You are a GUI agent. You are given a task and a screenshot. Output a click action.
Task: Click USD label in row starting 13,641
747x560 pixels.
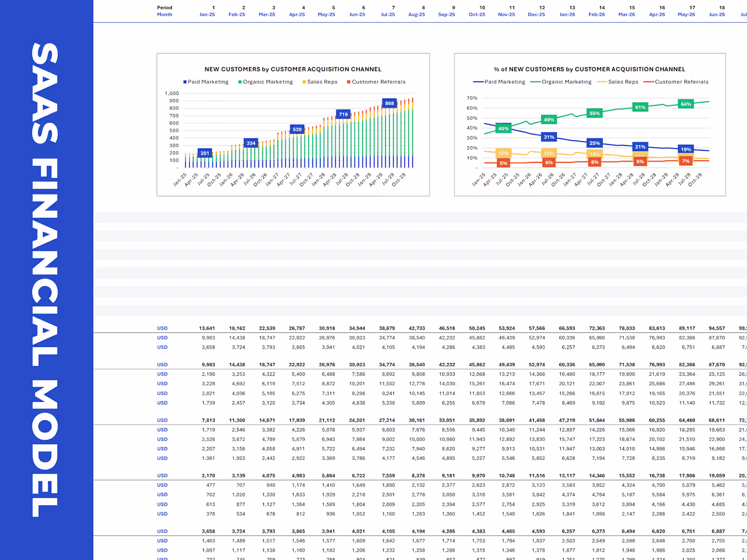click(162, 329)
